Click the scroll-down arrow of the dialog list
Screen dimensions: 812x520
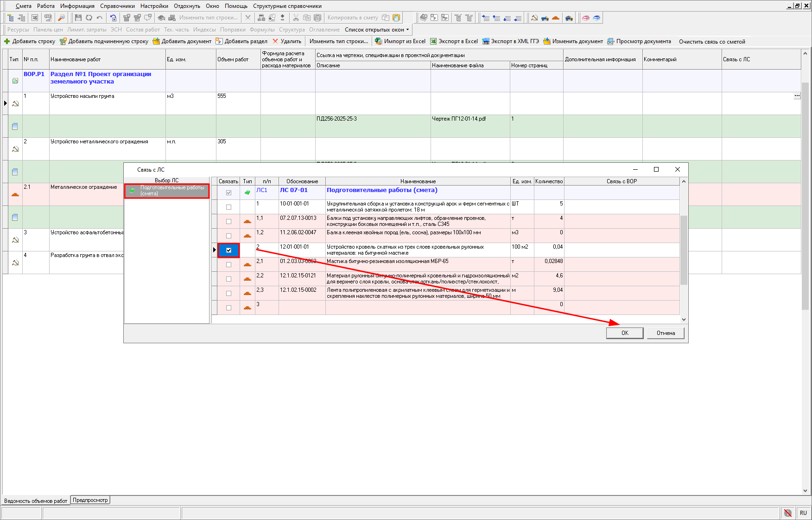click(684, 320)
